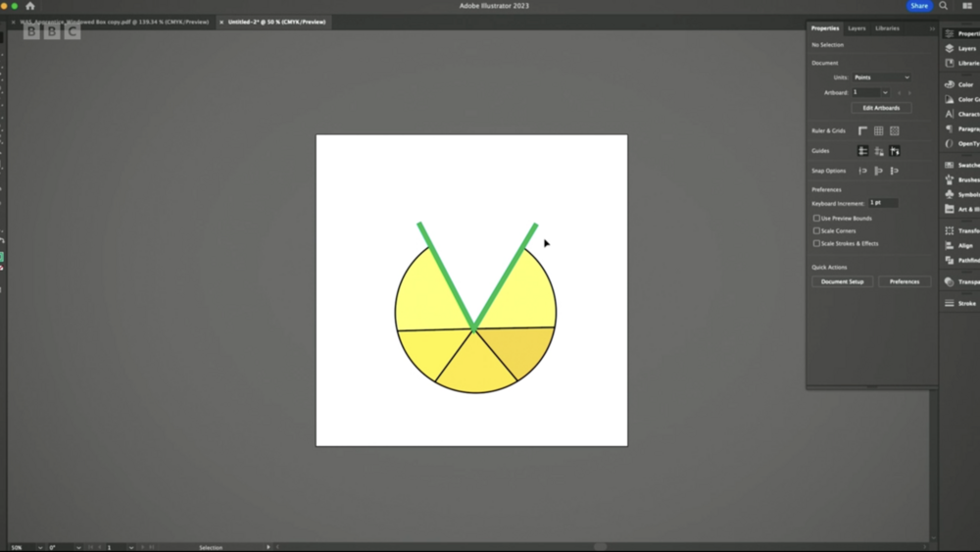
Task: Expand the Artboard number dropdown
Action: 884,92
